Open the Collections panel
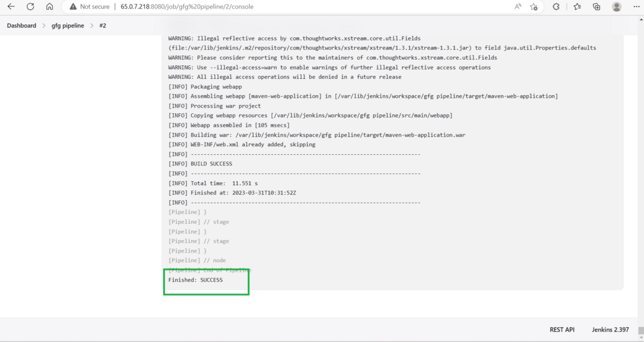 (596, 7)
